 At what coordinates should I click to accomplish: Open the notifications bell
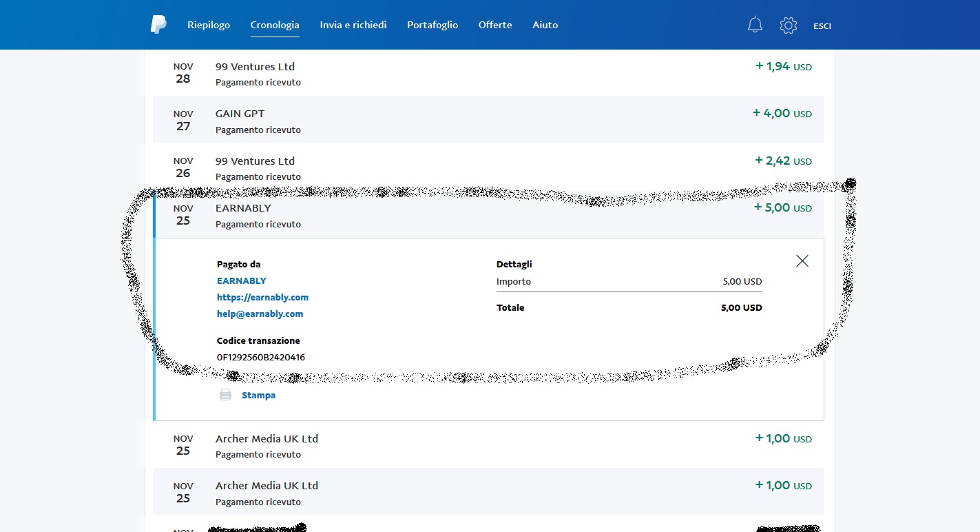click(755, 25)
